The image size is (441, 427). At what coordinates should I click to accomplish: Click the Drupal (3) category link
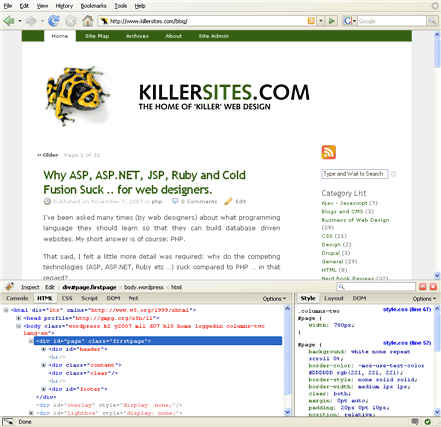pos(336,253)
